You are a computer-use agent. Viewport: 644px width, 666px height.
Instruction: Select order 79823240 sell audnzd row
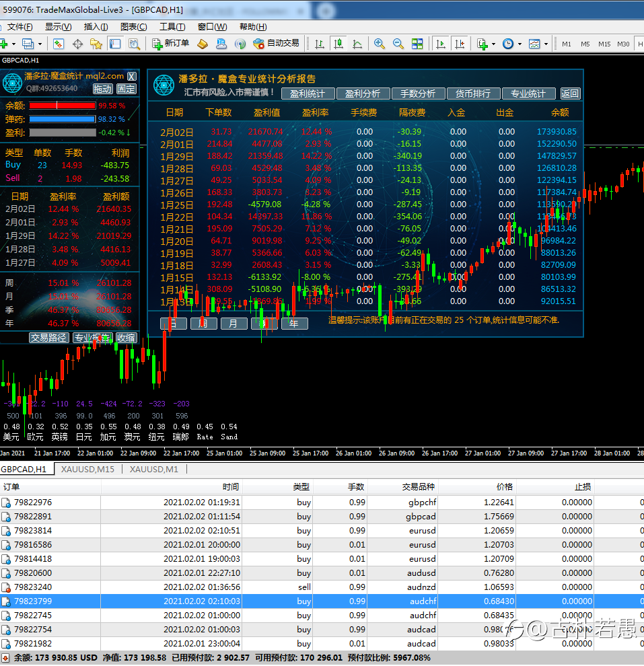coord(322,587)
